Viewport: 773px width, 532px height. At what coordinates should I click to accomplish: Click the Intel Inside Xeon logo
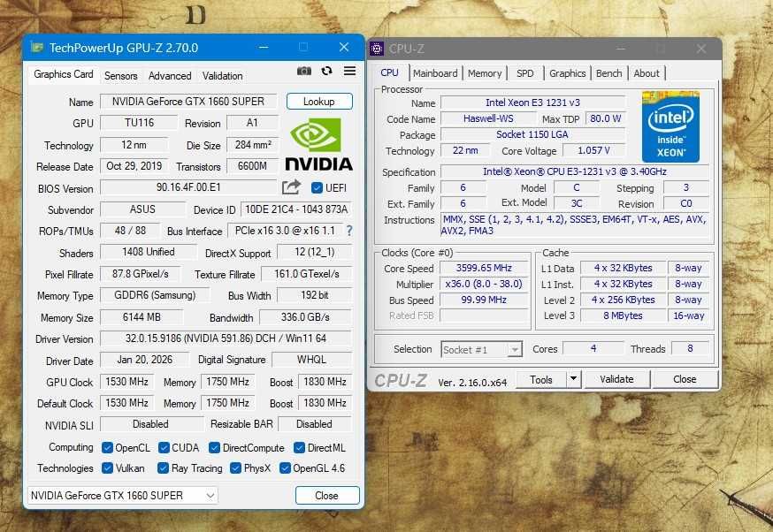(670, 126)
